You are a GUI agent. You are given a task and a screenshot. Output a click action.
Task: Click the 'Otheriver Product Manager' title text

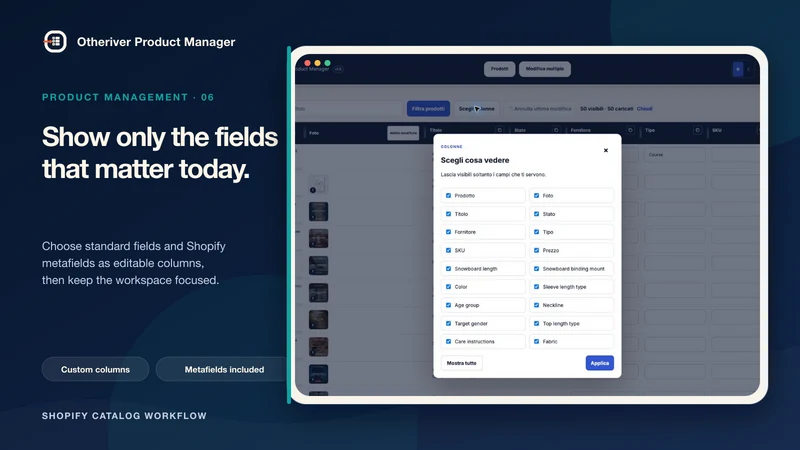156,42
